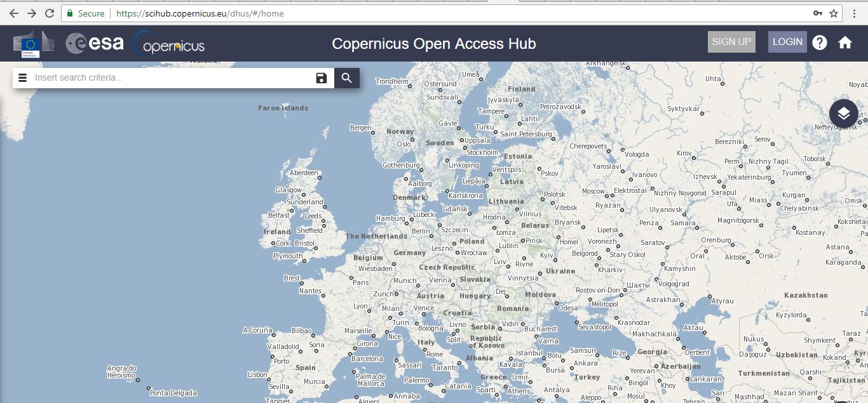Click the Ponta Delgada label on map
The image size is (868, 403).
pyautogui.click(x=173, y=393)
